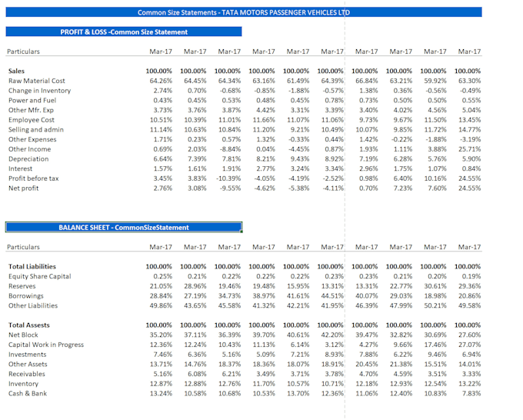The image size is (523, 420).
Task: Select the Investments label
Action: click(28, 355)
